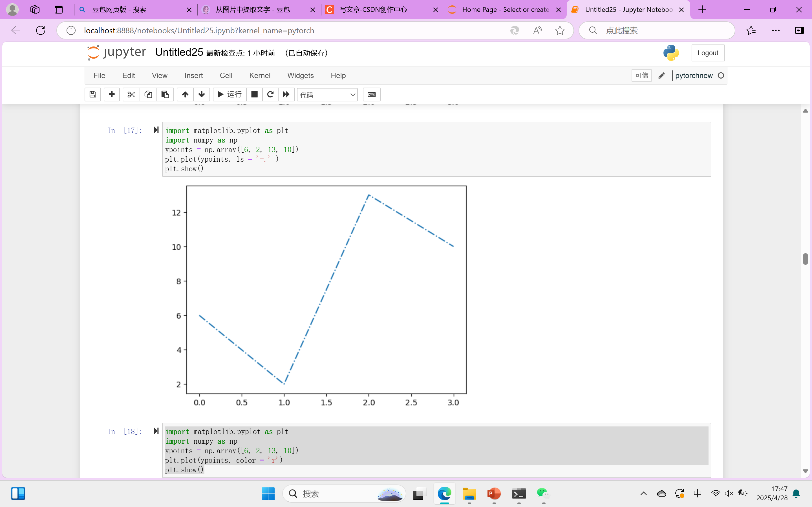Paste cells below using the clipboard icon
The image size is (812, 507).
(165, 95)
